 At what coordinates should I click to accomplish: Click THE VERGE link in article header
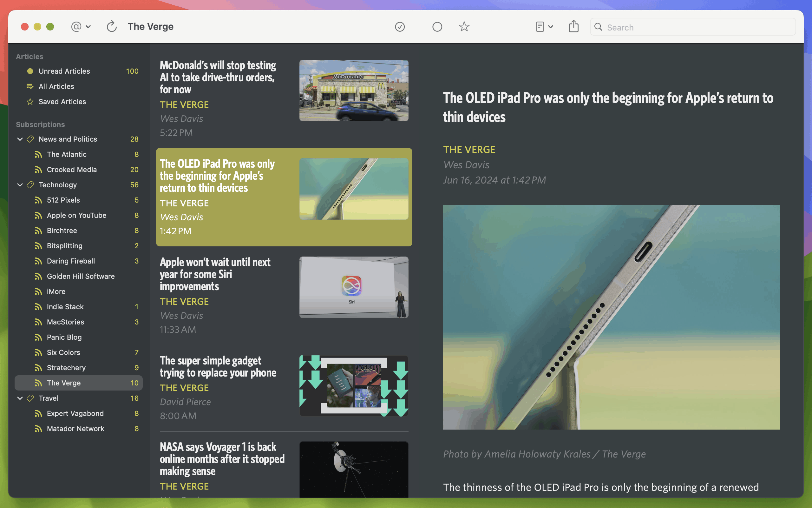(x=469, y=150)
